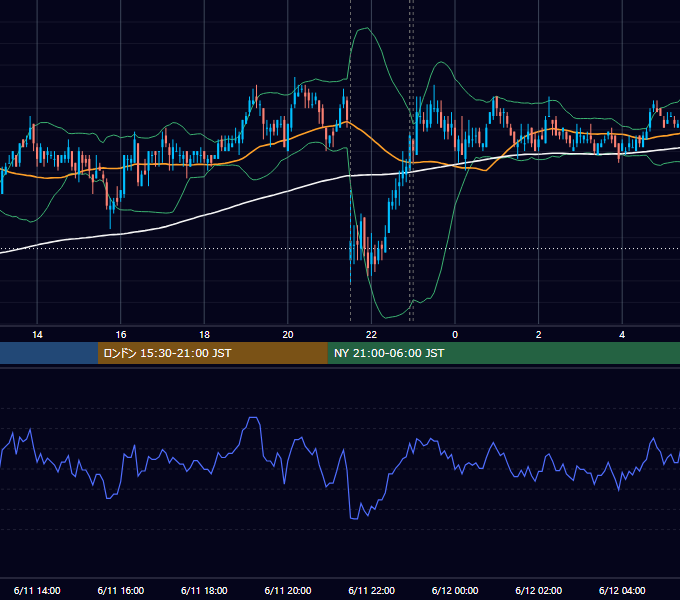This screenshot has height=600, width=680.
Task: Click the 6/12 02:00 label on lower axis
Action: point(539,590)
